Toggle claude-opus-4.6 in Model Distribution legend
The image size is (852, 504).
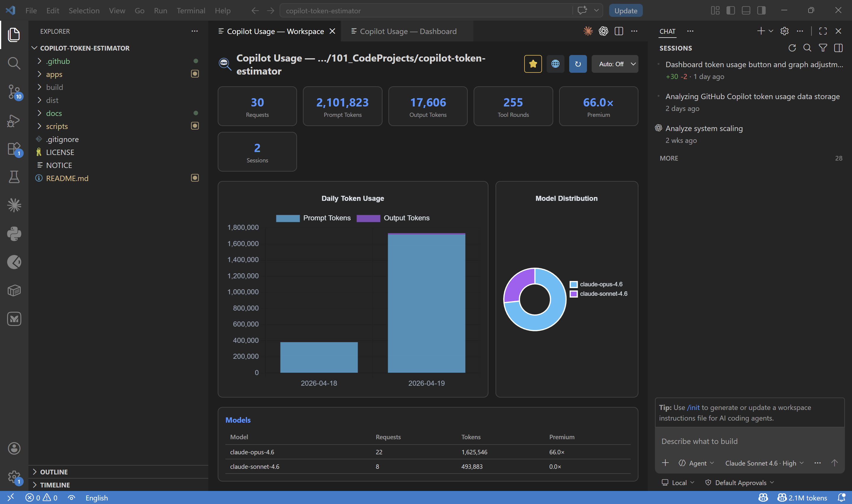coord(596,284)
